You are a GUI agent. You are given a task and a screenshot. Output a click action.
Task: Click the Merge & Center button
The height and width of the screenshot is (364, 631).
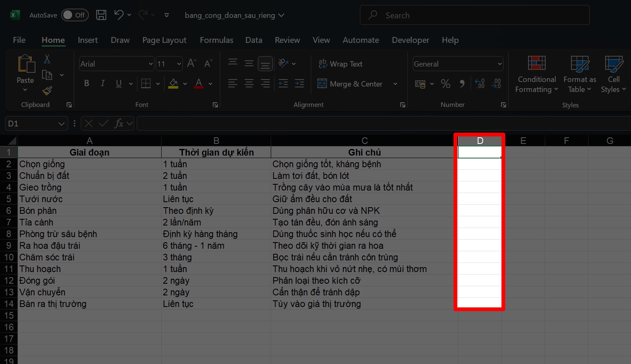tap(350, 84)
